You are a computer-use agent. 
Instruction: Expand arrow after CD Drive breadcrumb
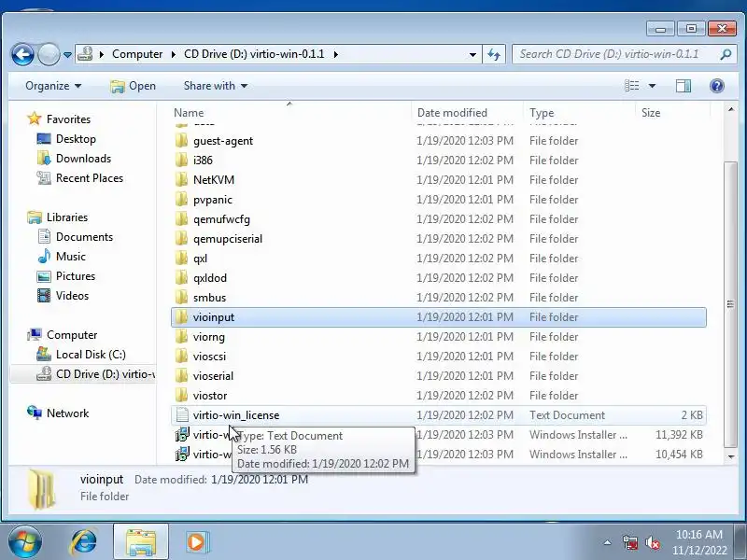coord(336,54)
